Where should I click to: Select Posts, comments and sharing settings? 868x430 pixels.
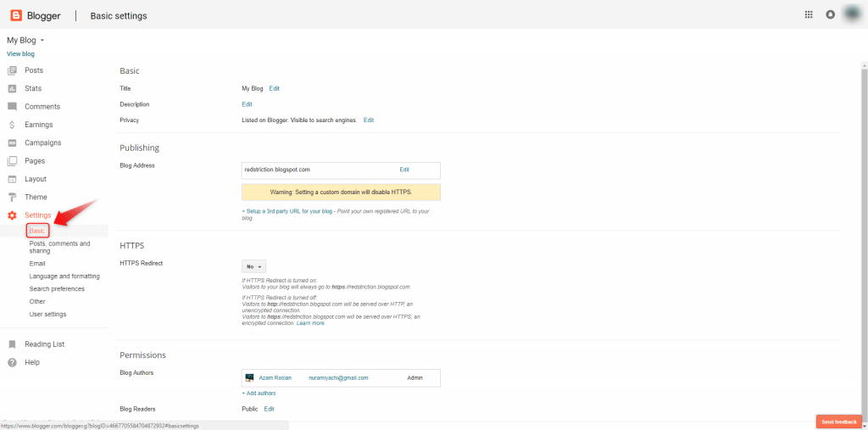pos(60,247)
